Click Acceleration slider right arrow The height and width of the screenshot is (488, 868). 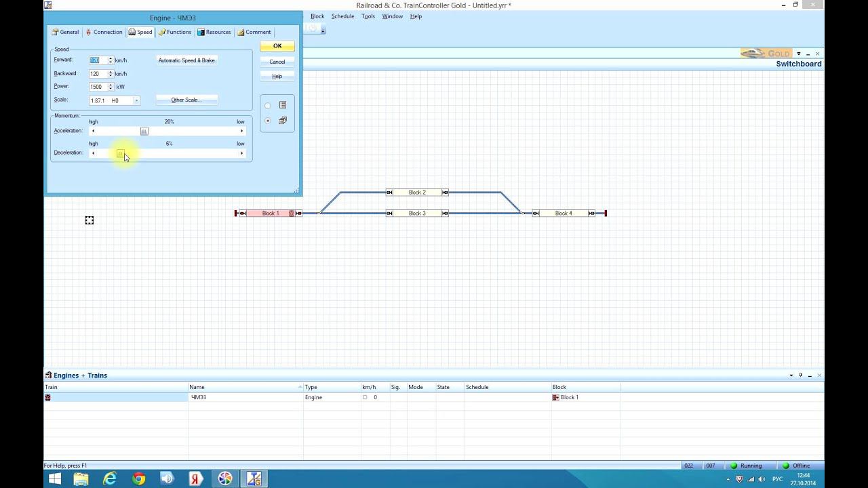(242, 131)
